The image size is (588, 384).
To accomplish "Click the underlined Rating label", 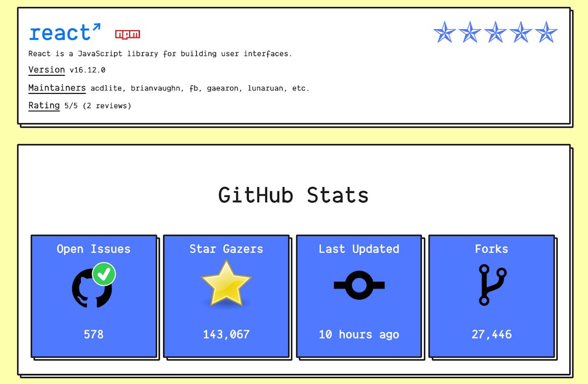I will point(44,106).
